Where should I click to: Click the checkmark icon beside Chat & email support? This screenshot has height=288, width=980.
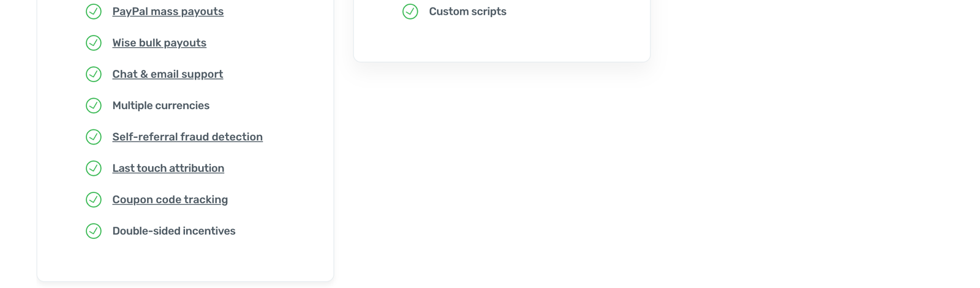(x=94, y=74)
